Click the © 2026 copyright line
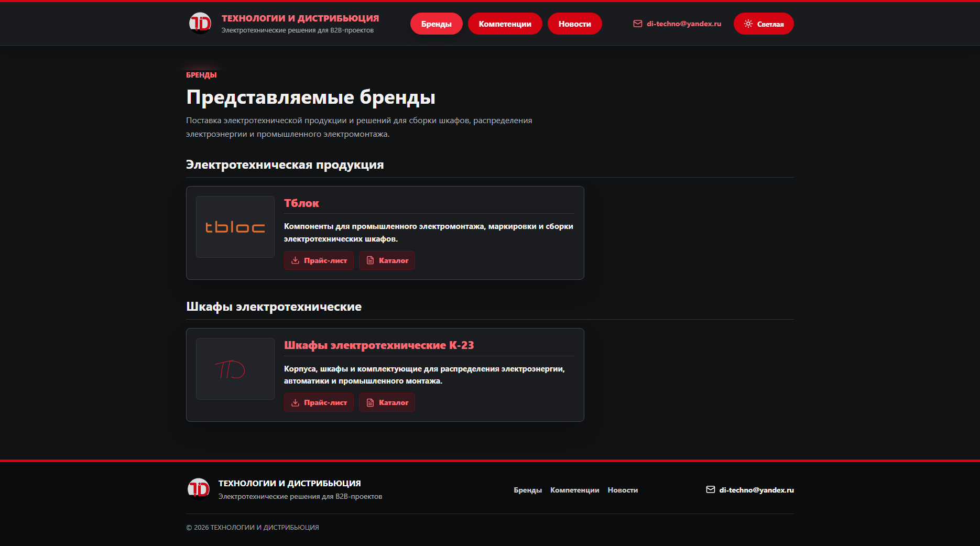 coord(253,528)
